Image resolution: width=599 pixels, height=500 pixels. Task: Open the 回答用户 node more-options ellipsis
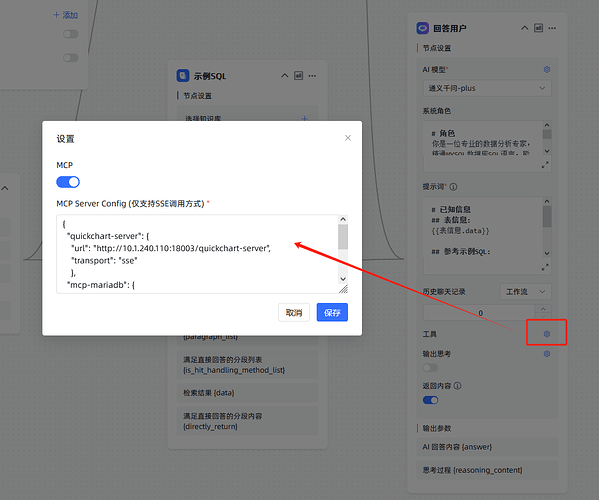pyautogui.click(x=552, y=28)
